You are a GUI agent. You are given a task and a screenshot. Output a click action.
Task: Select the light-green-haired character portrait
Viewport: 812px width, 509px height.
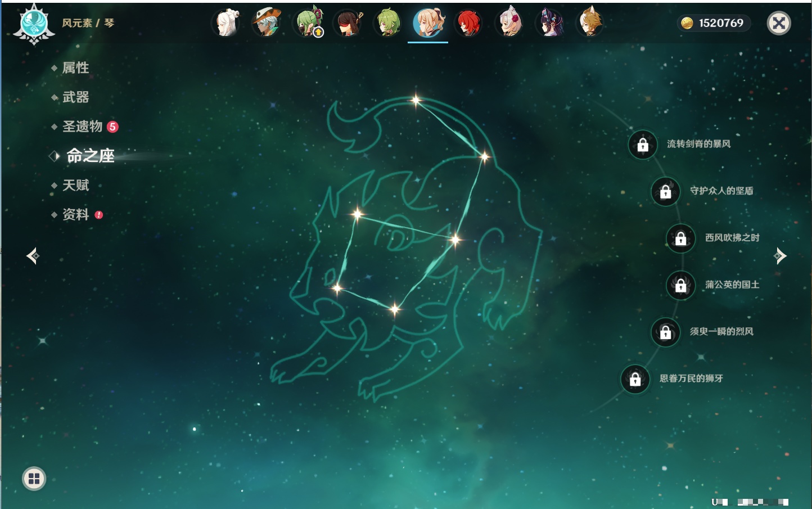click(x=388, y=22)
